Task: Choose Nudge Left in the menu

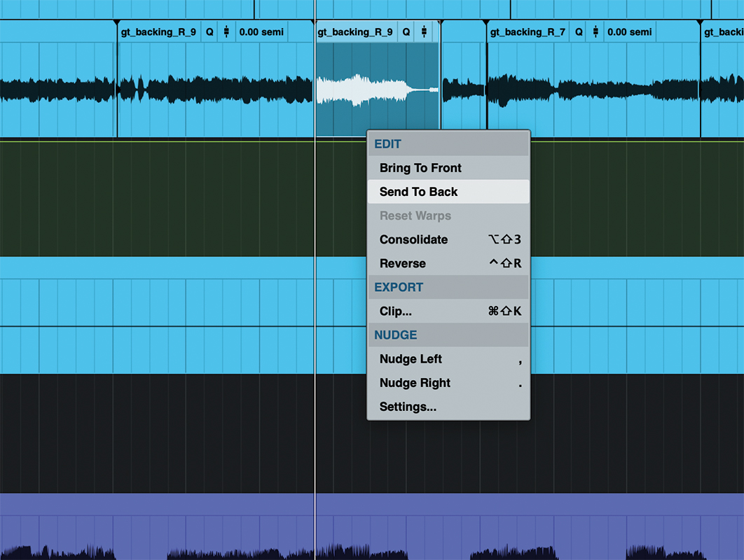Action: click(x=448, y=359)
